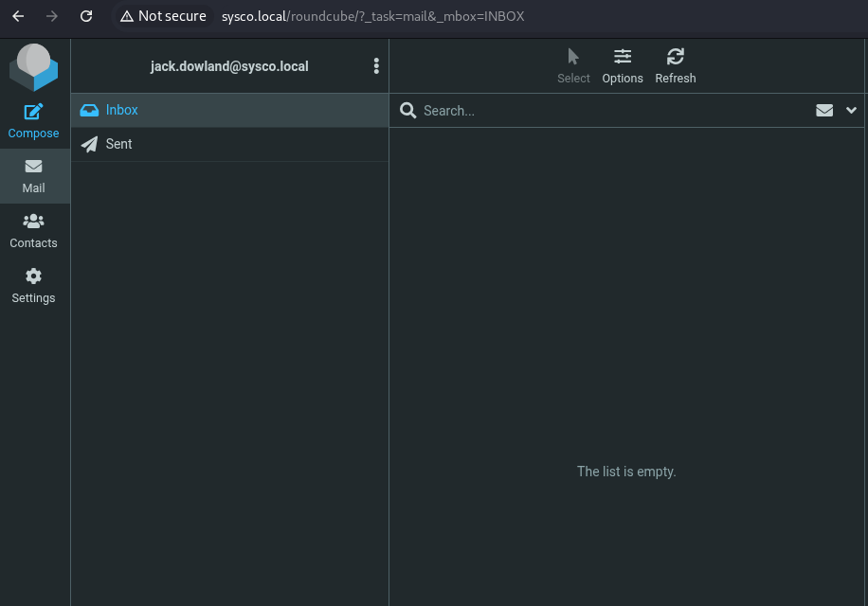868x606 pixels.
Task: Go back in browser history
Action: point(18,16)
